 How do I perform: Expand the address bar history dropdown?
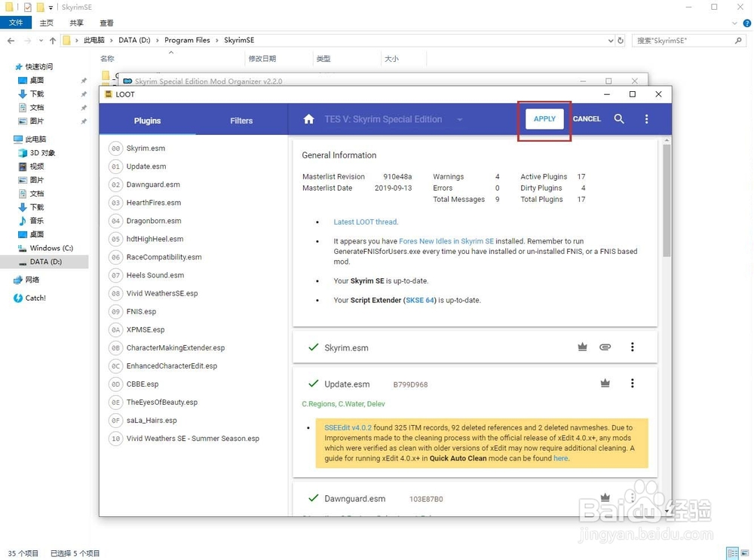point(611,41)
